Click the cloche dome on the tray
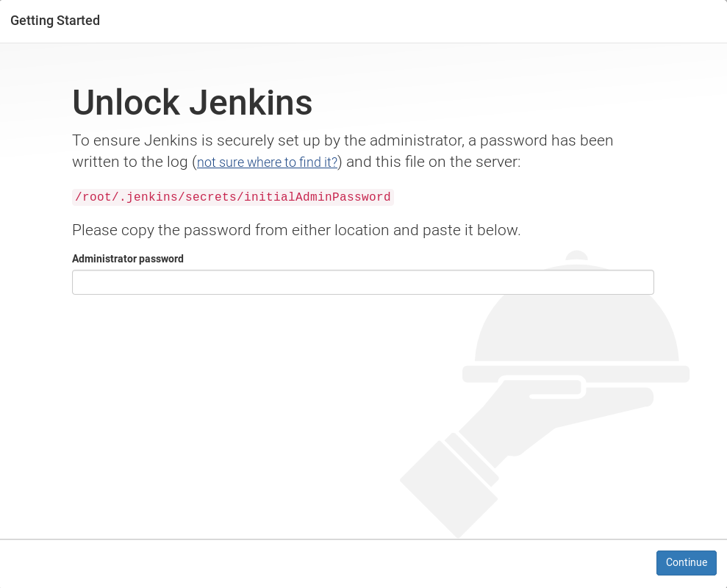The width and height of the screenshot is (727, 588). click(x=576, y=331)
